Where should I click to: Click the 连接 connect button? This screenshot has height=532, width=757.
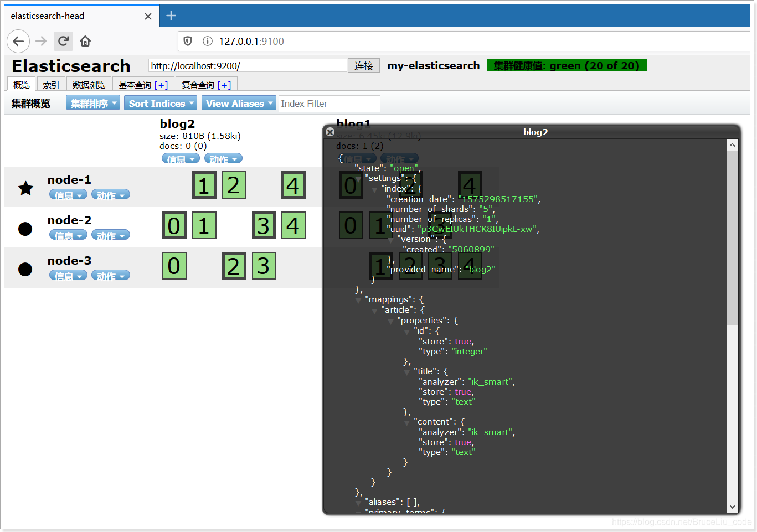coord(364,66)
